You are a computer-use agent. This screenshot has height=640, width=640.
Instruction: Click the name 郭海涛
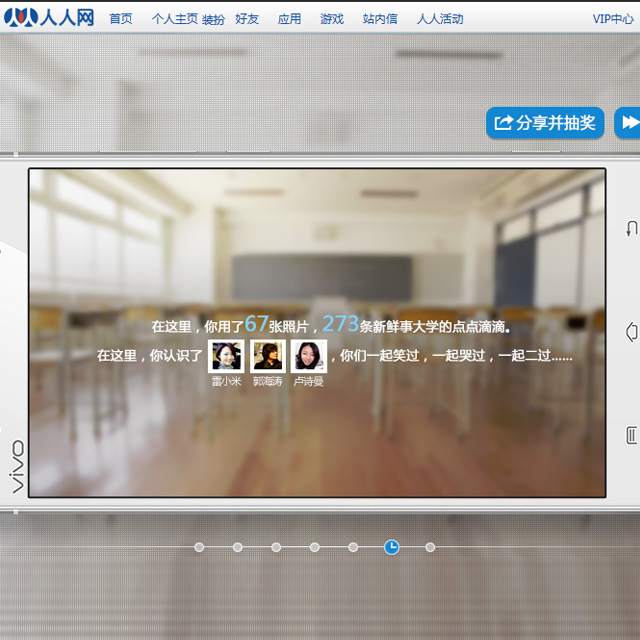click(x=268, y=382)
